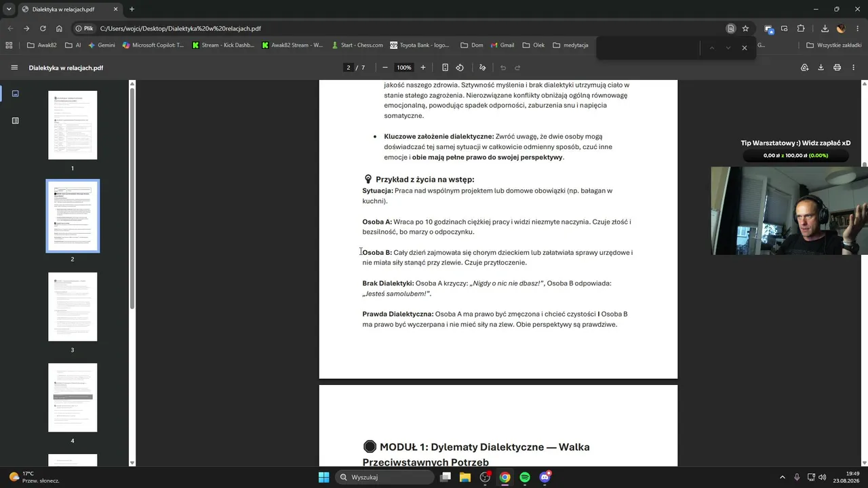868x488 pixels.
Task: Select page 1 thumbnail
Action: (73, 125)
